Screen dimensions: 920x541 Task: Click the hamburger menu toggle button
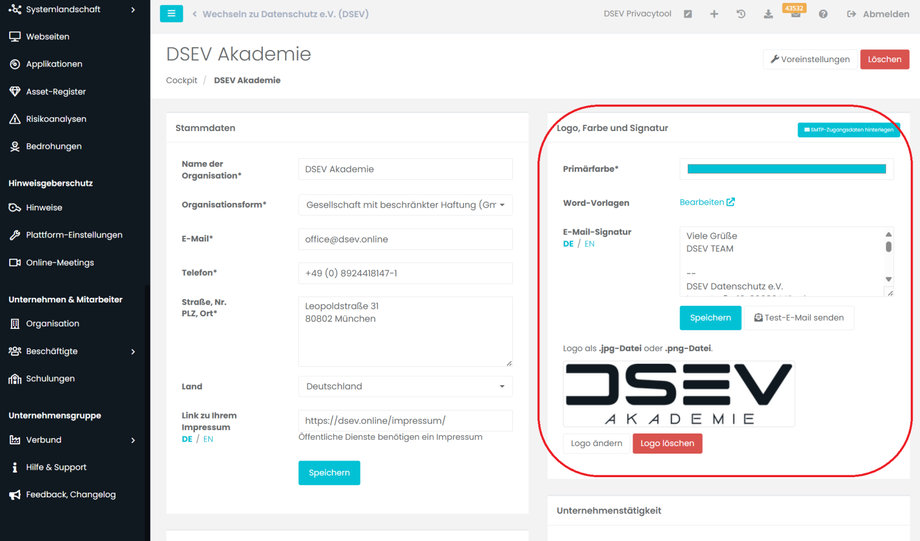(x=171, y=14)
